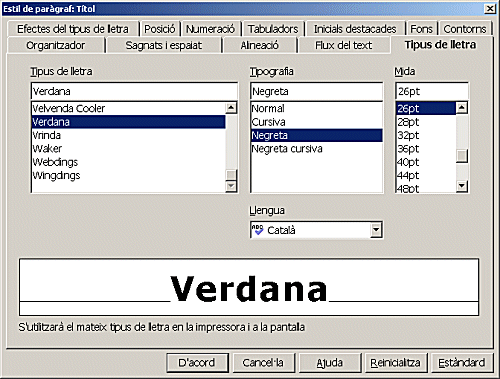Image resolution: width=500 pixels, height=379 pixels.
Task: Select 28pt font size
Action: tap(426, 122)
